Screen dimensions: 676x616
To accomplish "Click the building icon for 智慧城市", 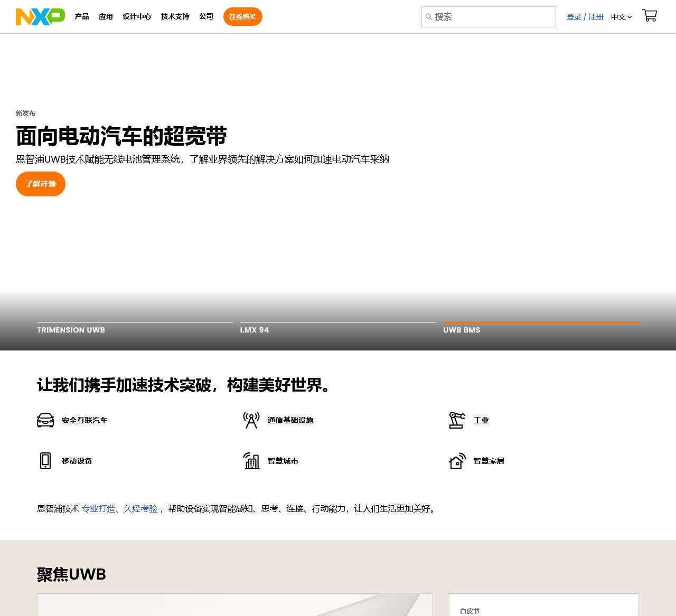I will point(251,461).
